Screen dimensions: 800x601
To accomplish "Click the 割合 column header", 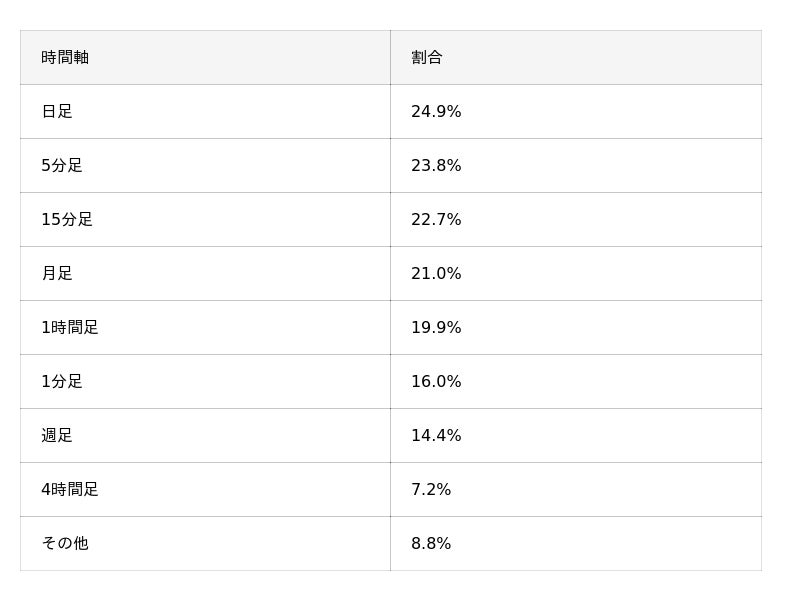I will 427,58.
